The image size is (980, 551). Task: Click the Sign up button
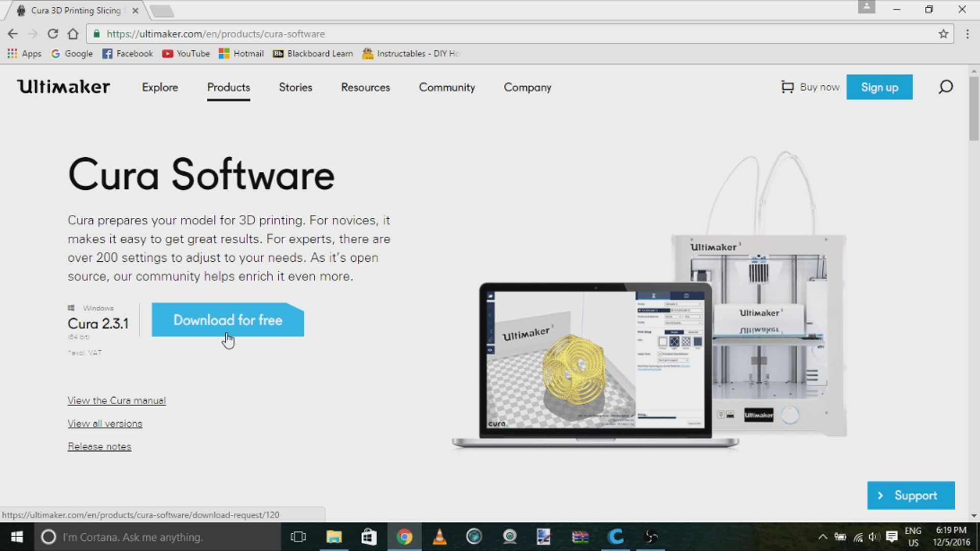(879, 87)
